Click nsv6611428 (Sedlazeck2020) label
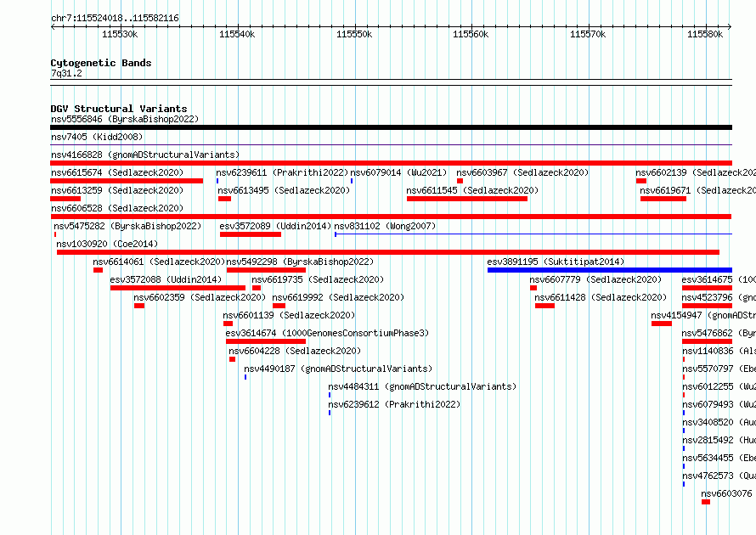 coord(601,297)
